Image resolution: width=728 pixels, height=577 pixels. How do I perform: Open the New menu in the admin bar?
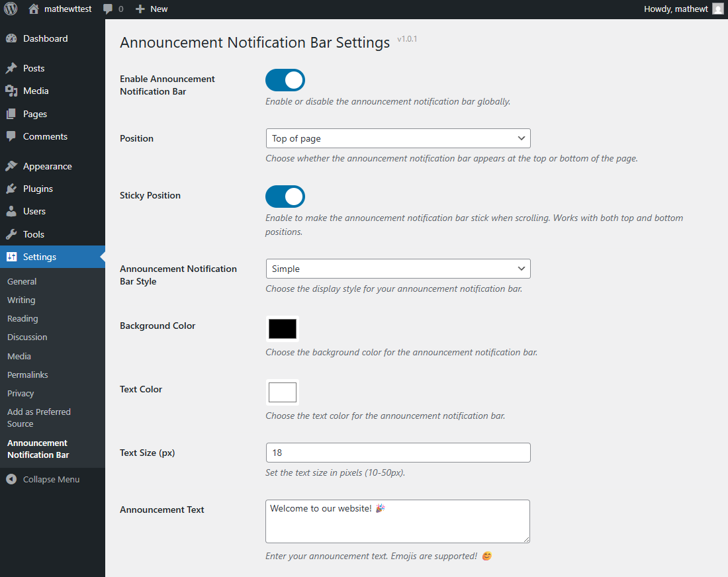coord(151,9)
